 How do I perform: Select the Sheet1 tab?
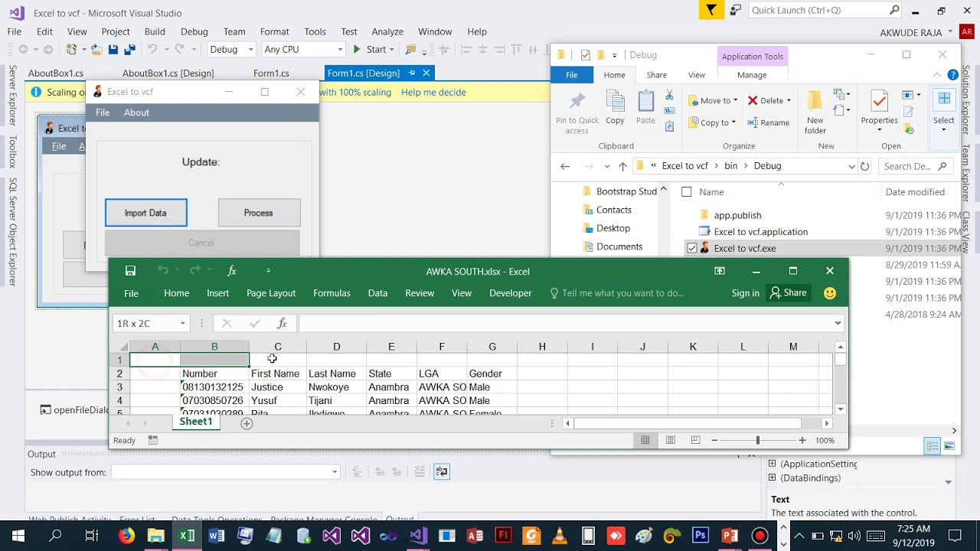tap(196, 422)
